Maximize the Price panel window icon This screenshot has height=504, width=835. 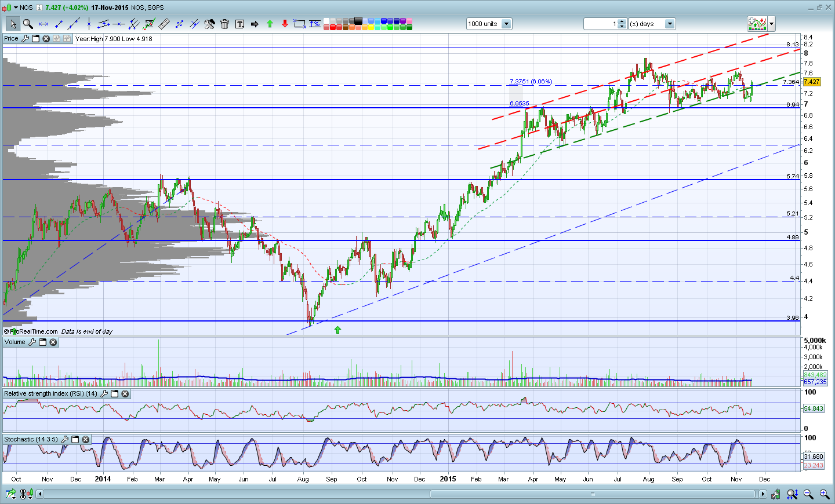pos(35,39)
